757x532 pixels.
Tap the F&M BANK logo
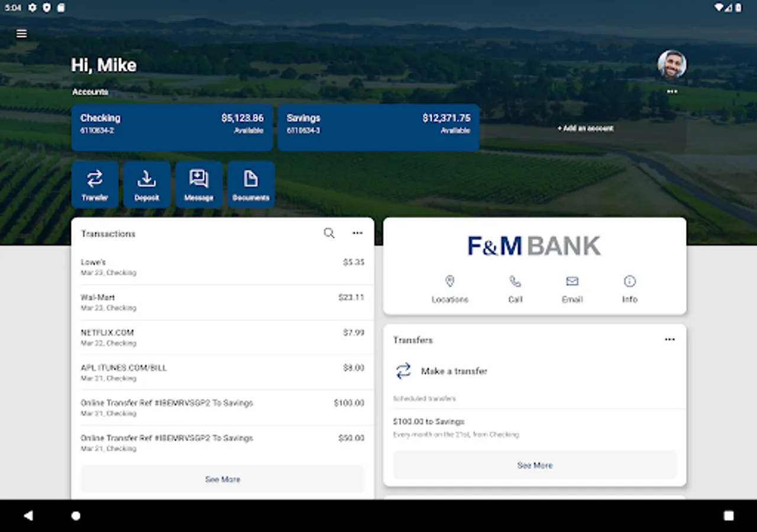coord(534,246)
